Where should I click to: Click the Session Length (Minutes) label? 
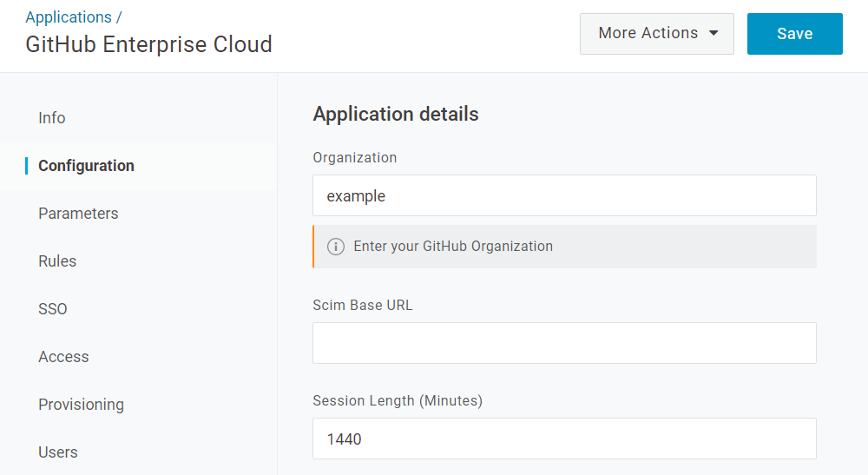398,400
